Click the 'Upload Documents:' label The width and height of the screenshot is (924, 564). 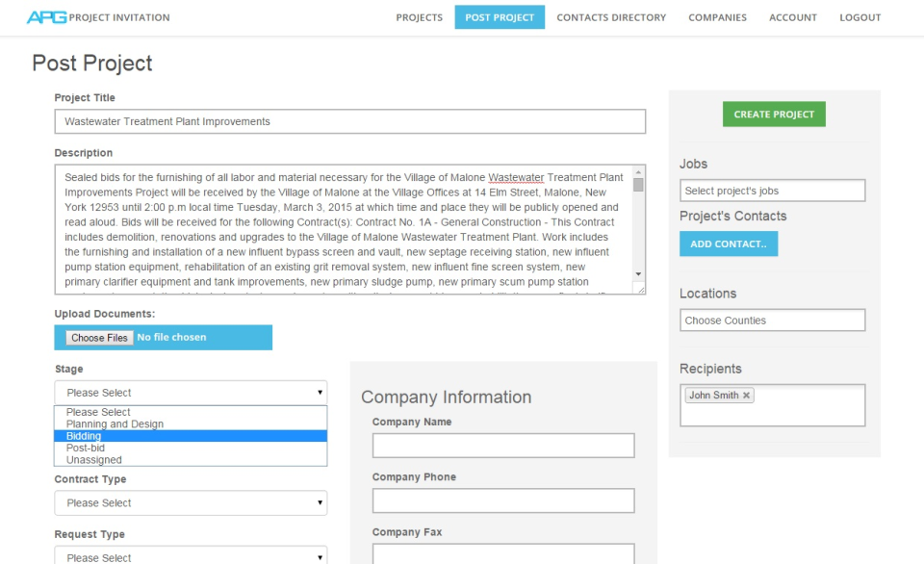[105, 314]
